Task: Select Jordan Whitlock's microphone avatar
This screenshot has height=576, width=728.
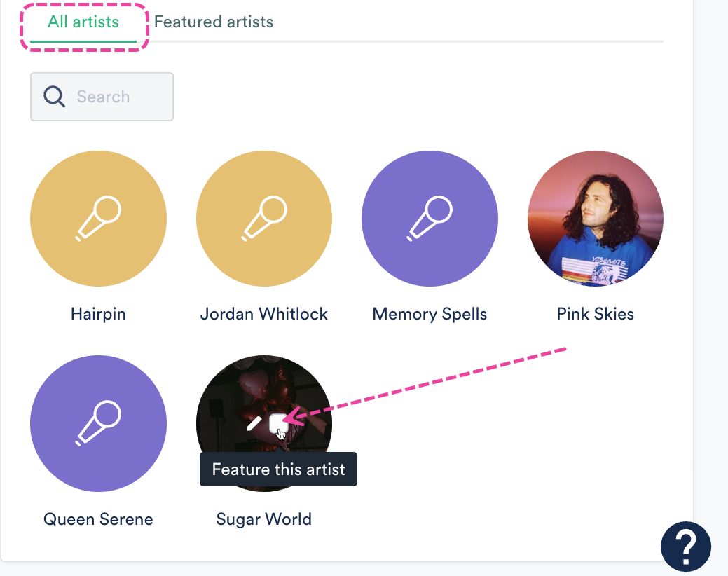Action: (x=264, y=219)
